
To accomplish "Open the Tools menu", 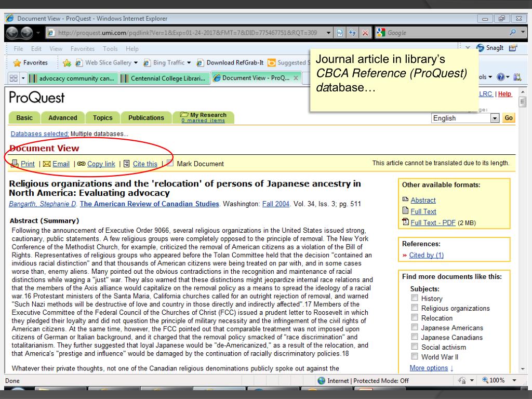I will [x=110, y=49].
